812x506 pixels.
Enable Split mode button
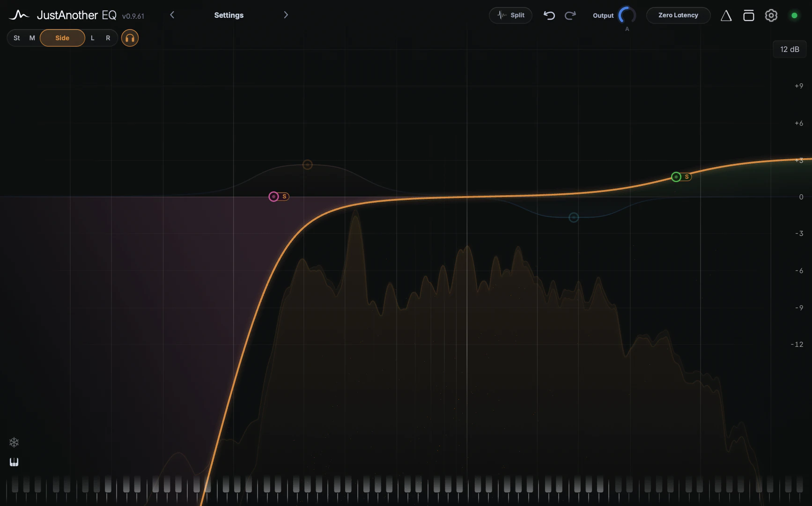(x=510, y=15)
